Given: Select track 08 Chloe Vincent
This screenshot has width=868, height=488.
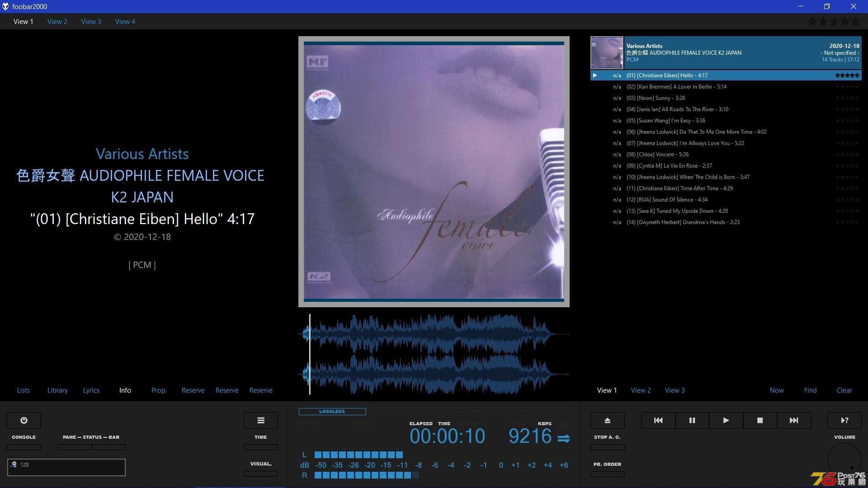Looking at the screenshot, I should tap(726, 155).
